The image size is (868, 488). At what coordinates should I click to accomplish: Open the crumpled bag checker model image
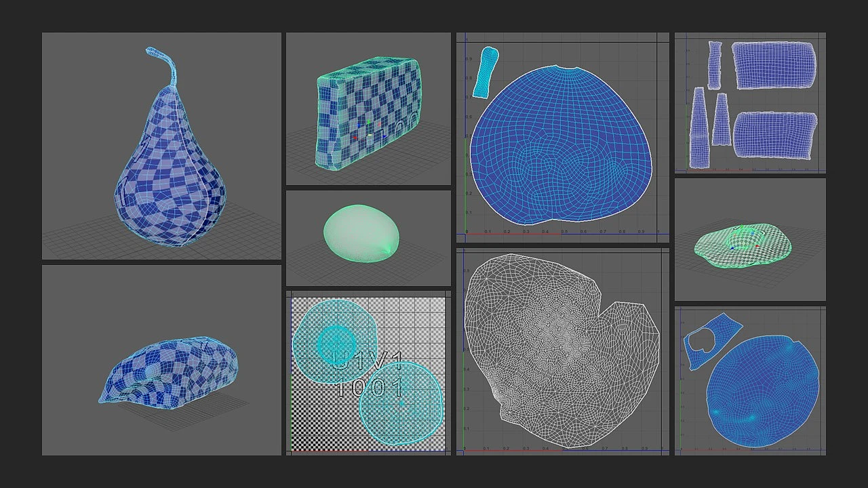click(161, 360)
